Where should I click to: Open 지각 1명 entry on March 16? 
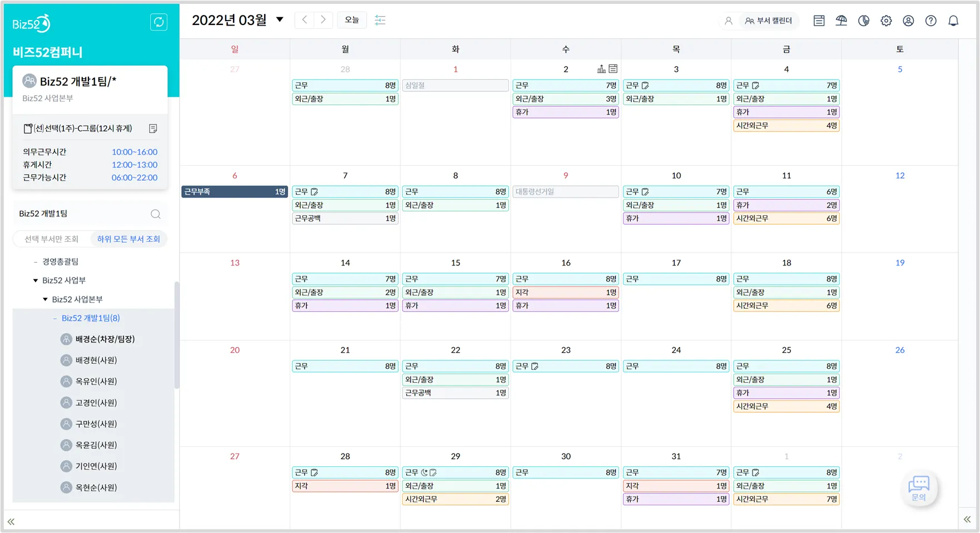coord(566,293)
